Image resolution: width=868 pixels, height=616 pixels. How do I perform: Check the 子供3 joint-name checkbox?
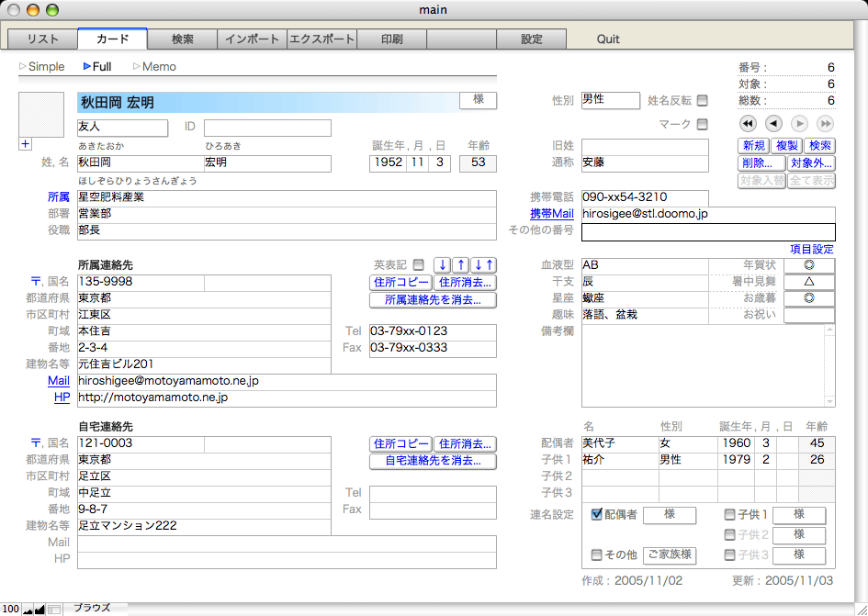point(729,554)
